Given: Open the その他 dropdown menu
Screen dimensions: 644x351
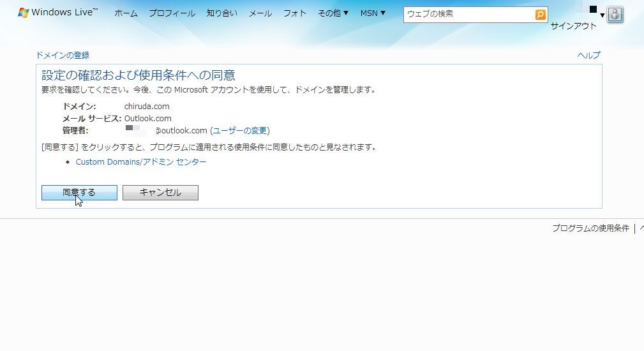Looking at the screenshot, I should (x=333, y=13).
